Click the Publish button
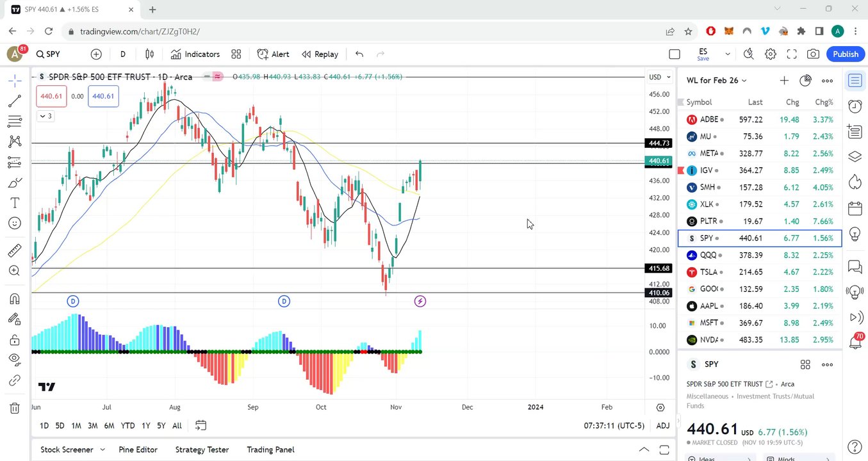The width and height of the screenshot is (868, 461). point(845,54)
